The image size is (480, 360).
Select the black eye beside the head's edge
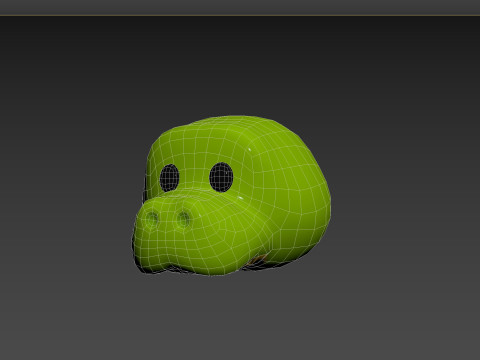169,178
